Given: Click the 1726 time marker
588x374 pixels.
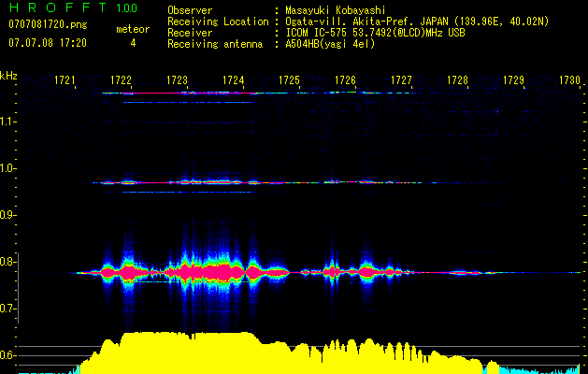Looking at the screenshot, I should [x=345, y=80].
